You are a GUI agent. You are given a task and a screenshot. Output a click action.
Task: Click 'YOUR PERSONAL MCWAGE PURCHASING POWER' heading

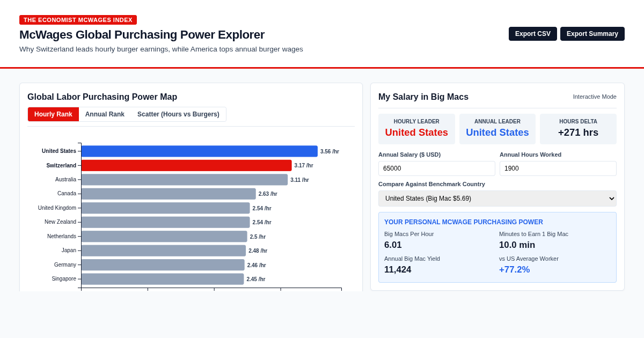(x=464, y=222)
